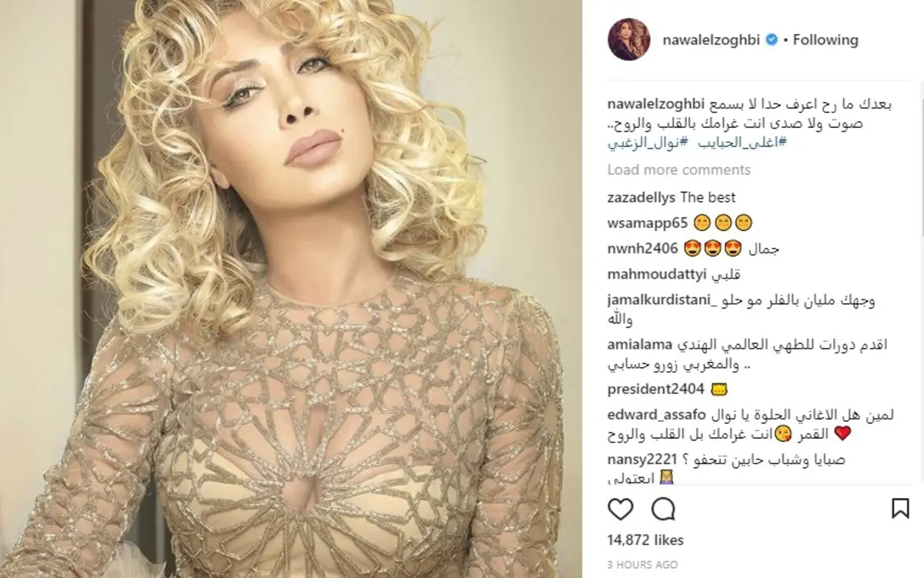Open president2404 profile

coord(648,388)
